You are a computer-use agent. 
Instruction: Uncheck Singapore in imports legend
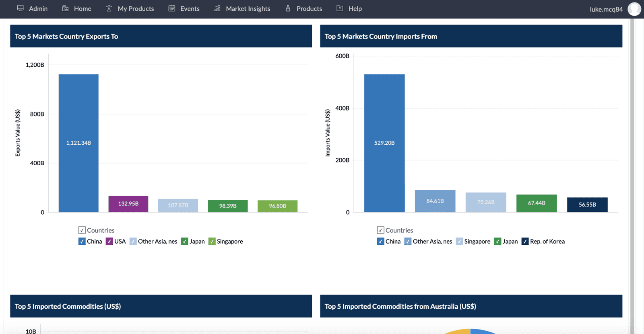(459, 241)
